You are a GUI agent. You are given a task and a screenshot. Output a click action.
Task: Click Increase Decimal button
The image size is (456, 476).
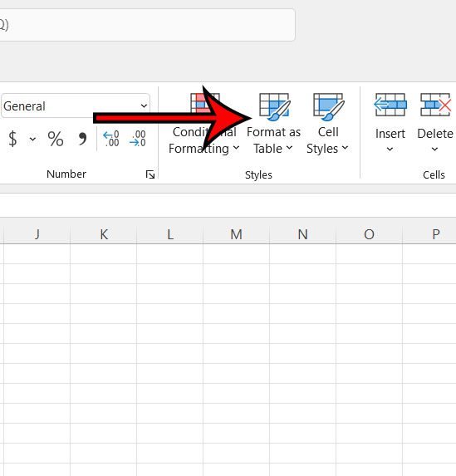click(111, 139)
